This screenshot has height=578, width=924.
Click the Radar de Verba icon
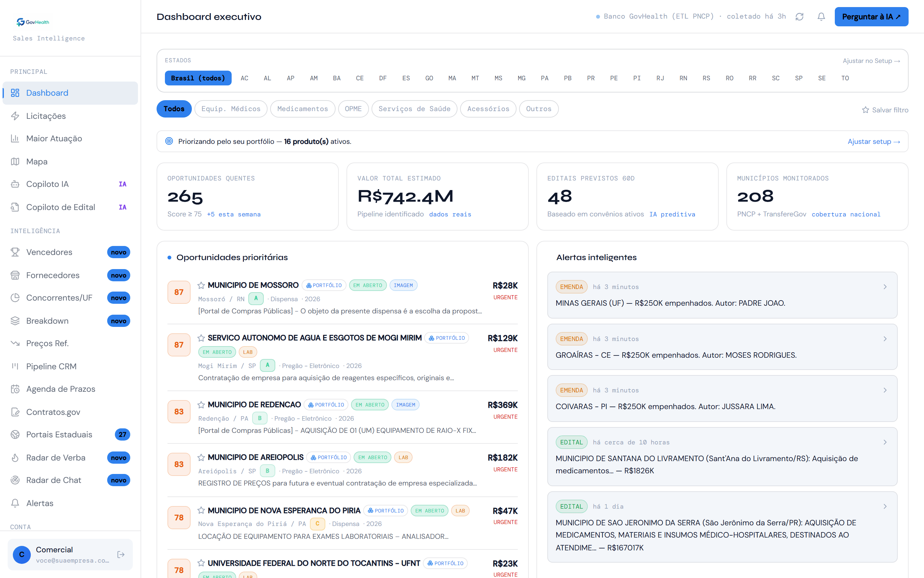tap(15, 458)
